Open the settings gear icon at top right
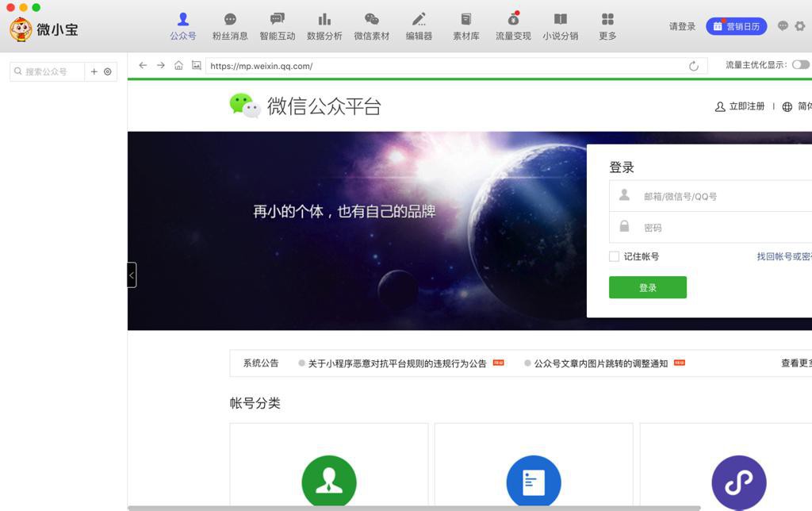The image size is (812, 511). coord(800,26)
